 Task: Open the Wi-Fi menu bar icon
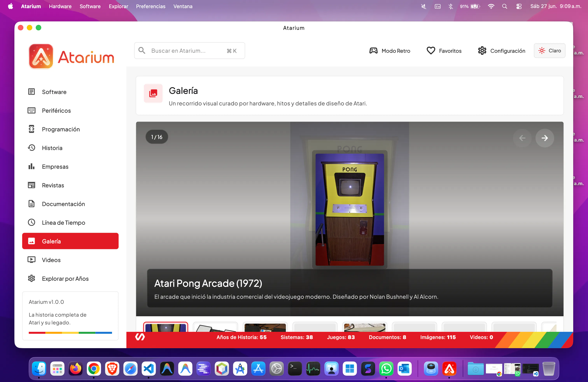click(x=491, y=6)
